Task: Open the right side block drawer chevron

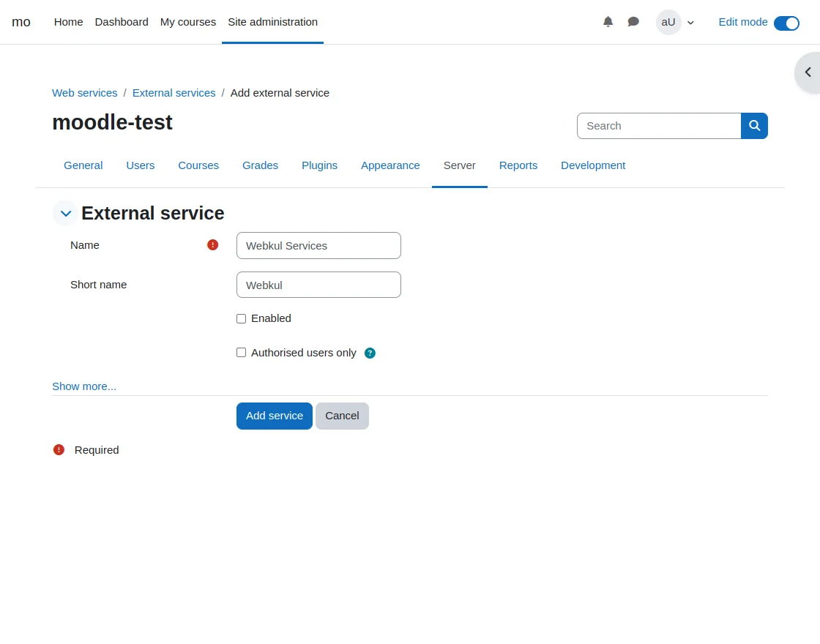Action: pos(808,72)
